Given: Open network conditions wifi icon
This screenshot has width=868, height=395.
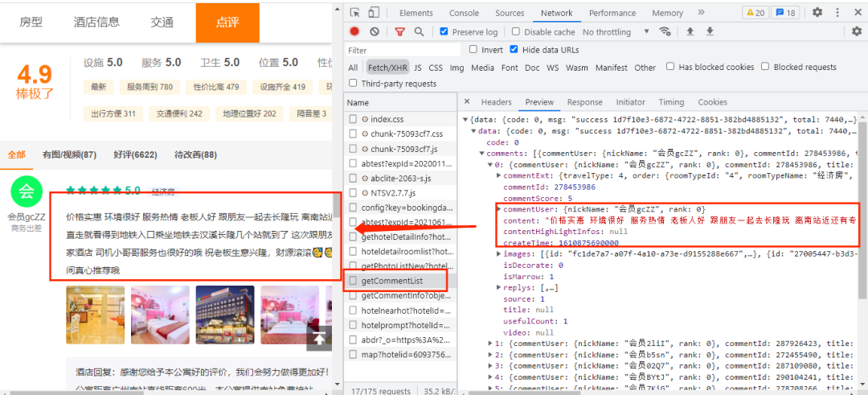Looking at the screenshot, I should pos(665,31).
